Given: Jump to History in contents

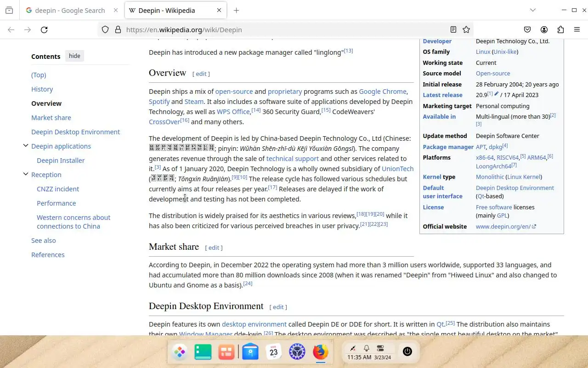Looking at the screenshot, I should 42,89.
